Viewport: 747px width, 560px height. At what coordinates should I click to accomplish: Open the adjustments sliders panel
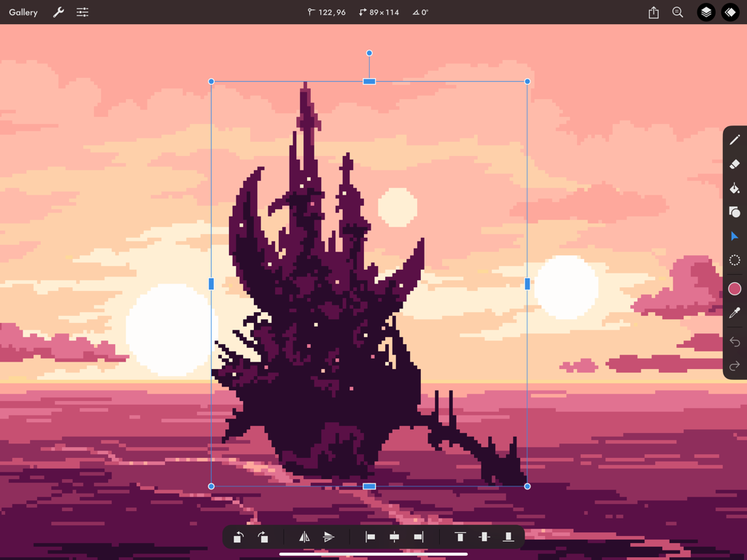pos(82,12)
